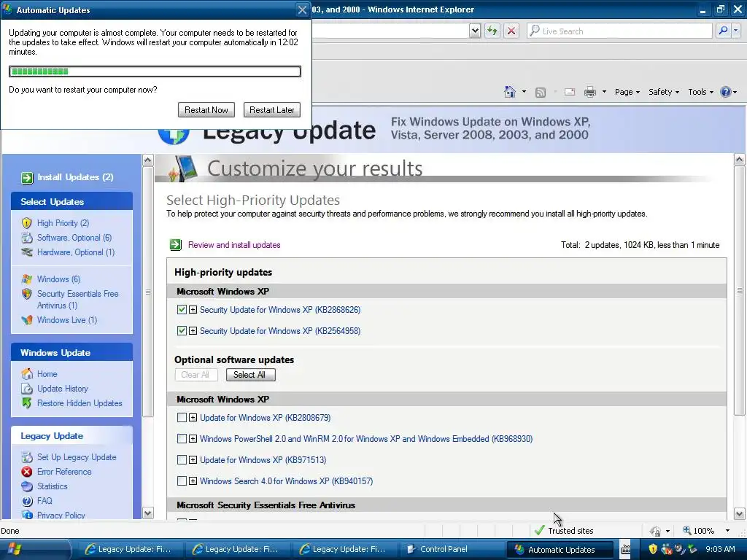The height and width of the screenshot is (560, 747).
Task: Check Update for Windows XP KB971513
Action: 182,459
